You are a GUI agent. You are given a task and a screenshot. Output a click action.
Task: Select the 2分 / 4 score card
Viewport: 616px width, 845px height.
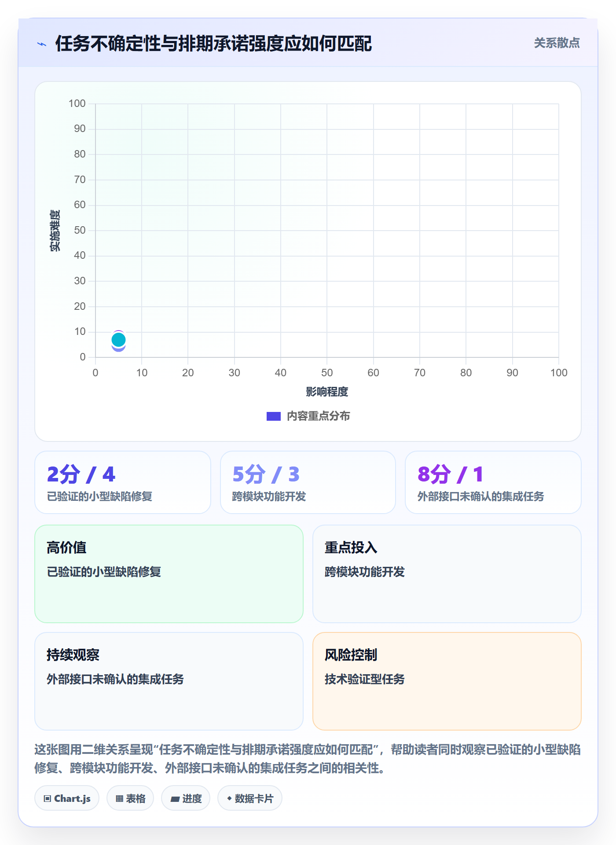123,482
